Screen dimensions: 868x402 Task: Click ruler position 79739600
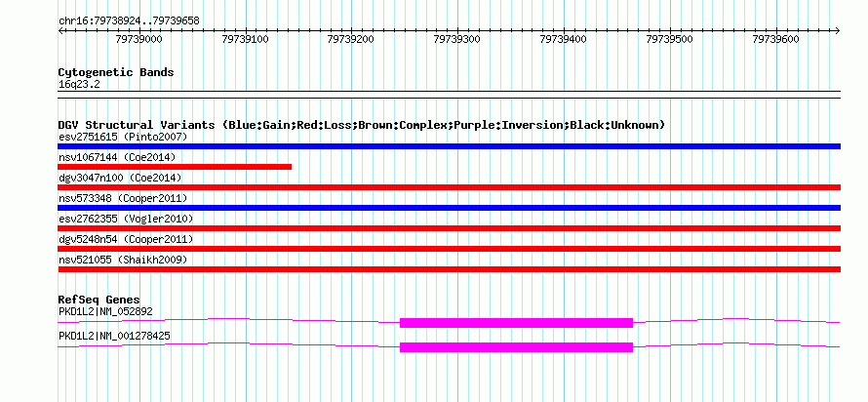tap(776, 39)
